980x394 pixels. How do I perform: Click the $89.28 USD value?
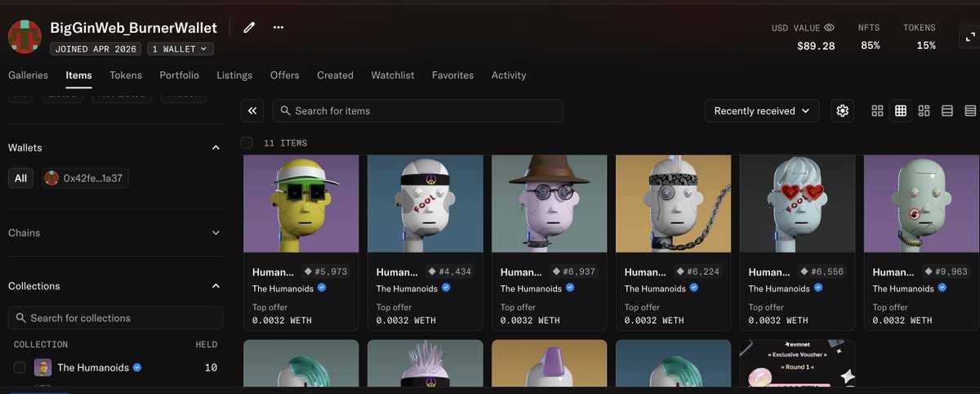coord(816,46)
